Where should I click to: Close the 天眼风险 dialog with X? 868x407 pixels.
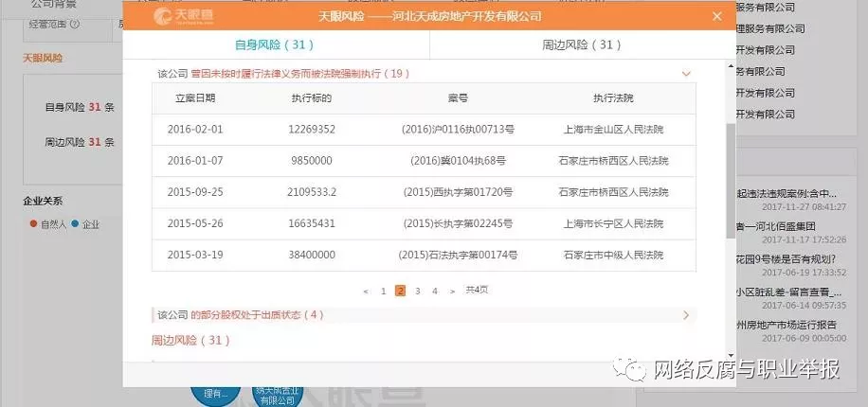tap(717, 16)
